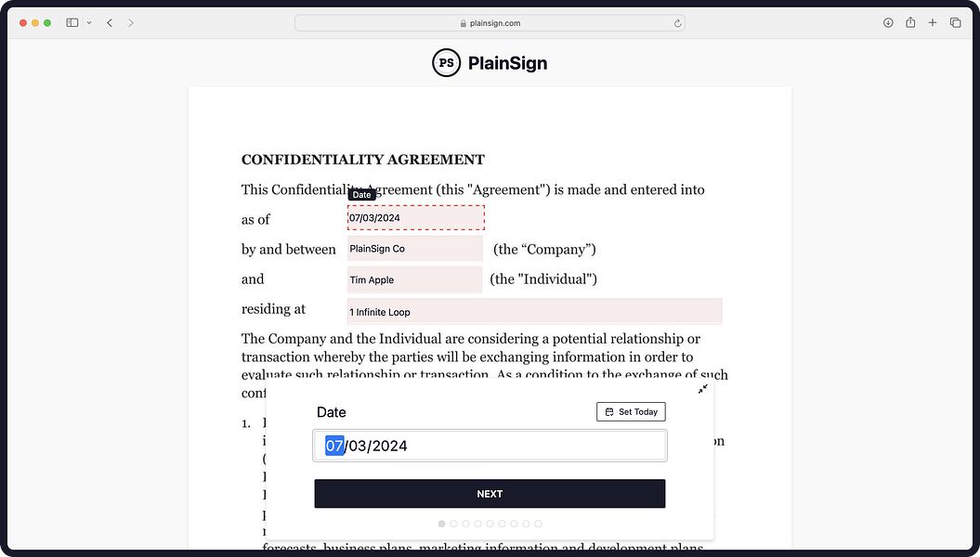Click the Date tooltip badge above the field
The image size is (980, 557).
click(361, 194)
